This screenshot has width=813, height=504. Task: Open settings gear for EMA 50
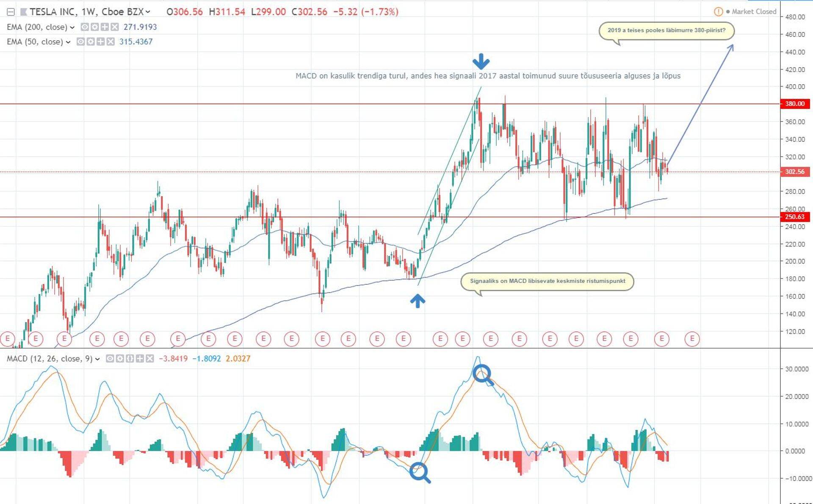[x=90, y=42]
